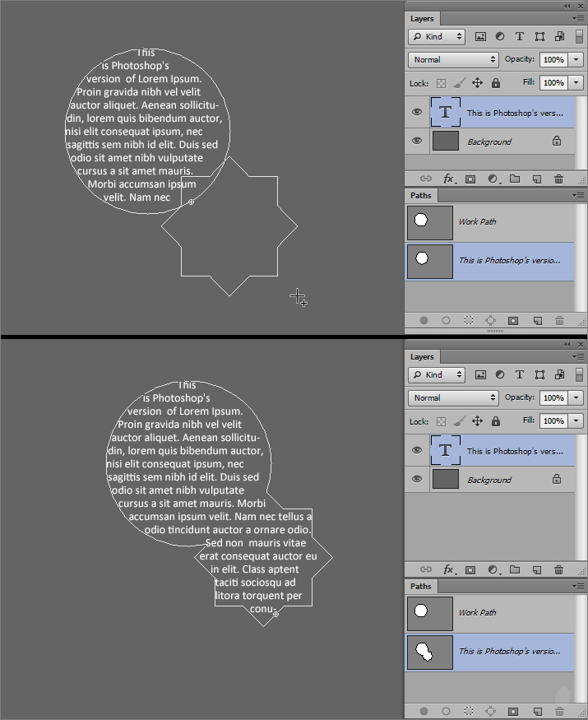The width and height of the screenshot is (588, 720).
Task: Select Work Path in the lower Paths panel
Action: (x=477, y=612)
